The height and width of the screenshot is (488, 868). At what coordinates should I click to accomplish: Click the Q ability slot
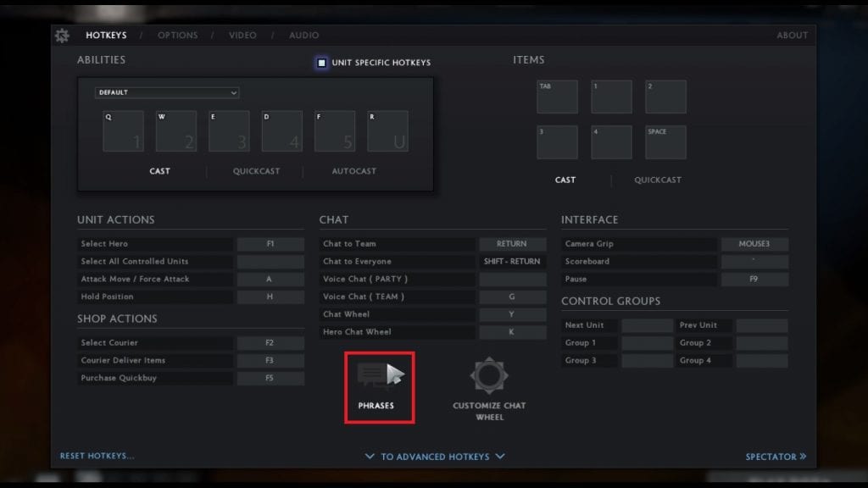coord(123,131)
